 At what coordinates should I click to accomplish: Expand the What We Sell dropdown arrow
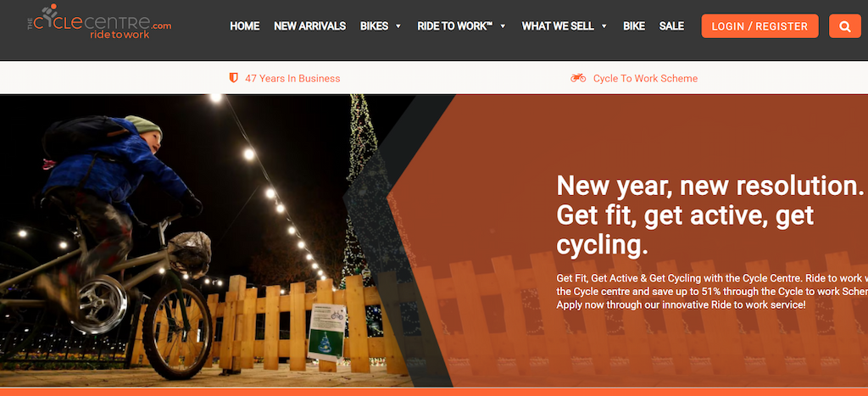coord(604,26)
